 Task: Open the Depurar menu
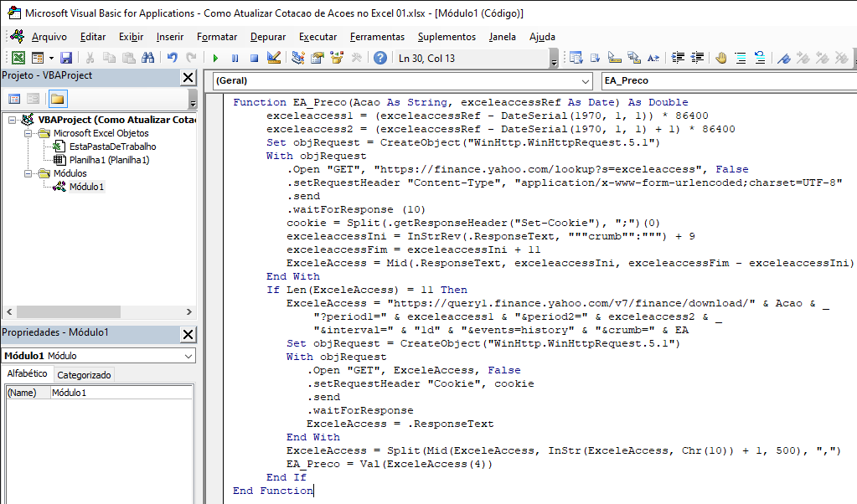point(268,37)
